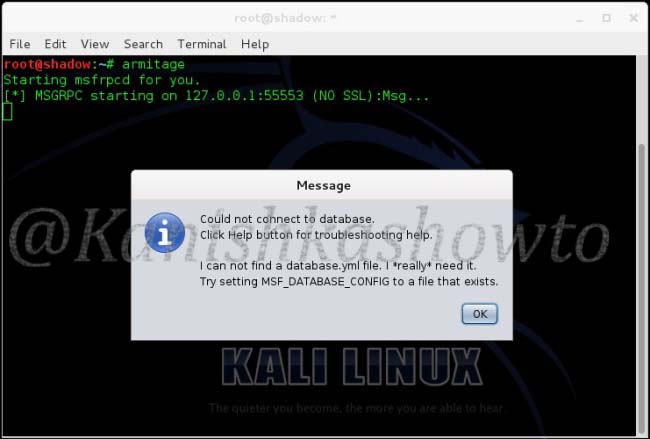Open the File menu
This screenshot has width=650, height=439.
pyautogui.click(x=19, y=44)
